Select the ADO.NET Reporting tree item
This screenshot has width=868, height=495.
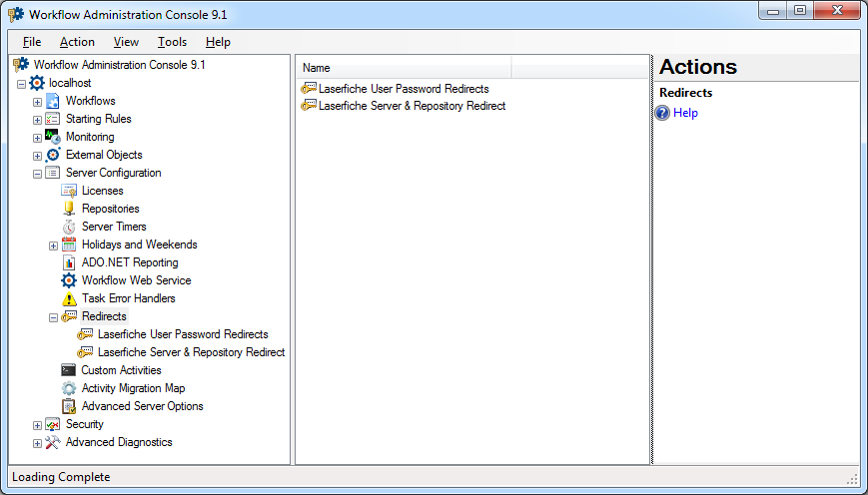tap(130, 262)
